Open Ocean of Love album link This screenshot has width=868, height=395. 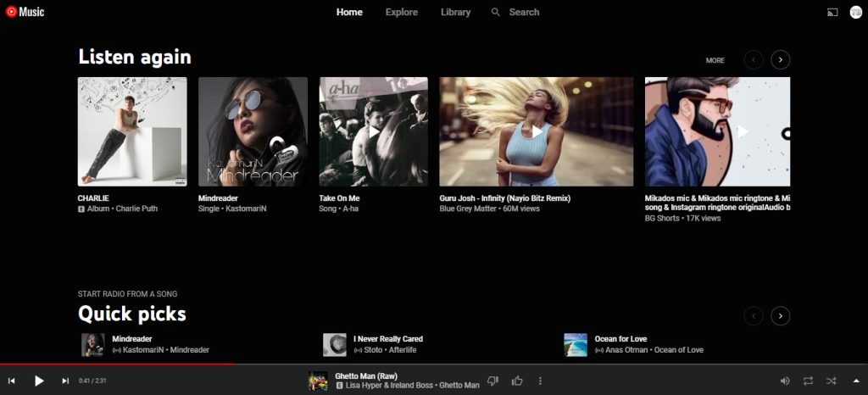pos(679,350)
